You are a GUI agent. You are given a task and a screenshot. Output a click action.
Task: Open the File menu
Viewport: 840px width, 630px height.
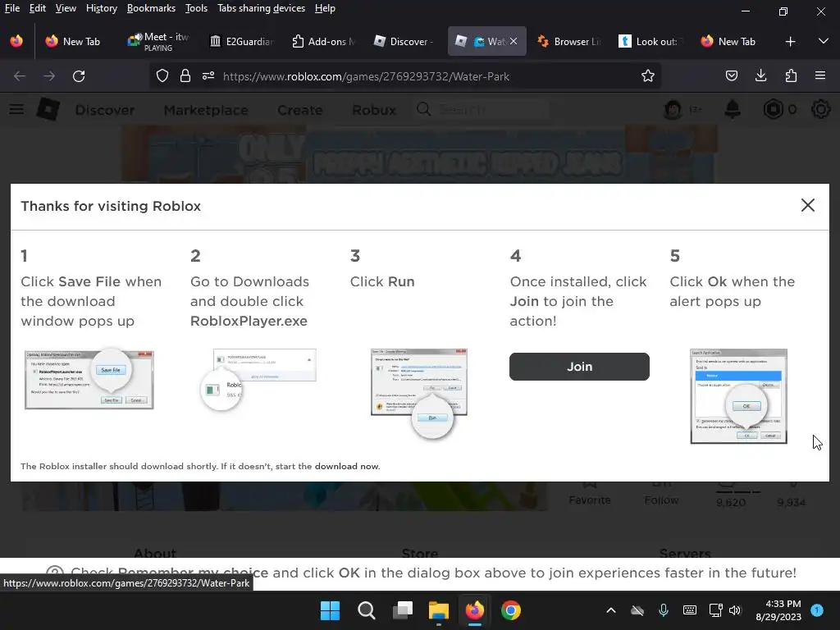(11, 8)
